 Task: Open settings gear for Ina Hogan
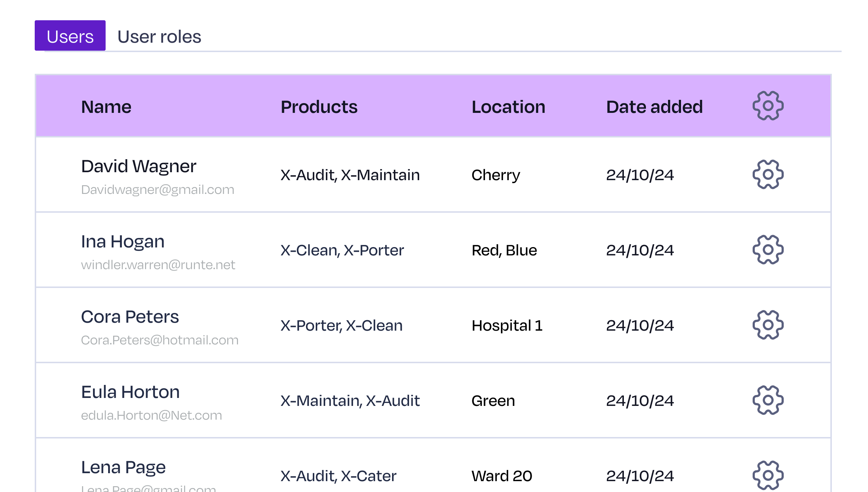click(x=768, y=250)
